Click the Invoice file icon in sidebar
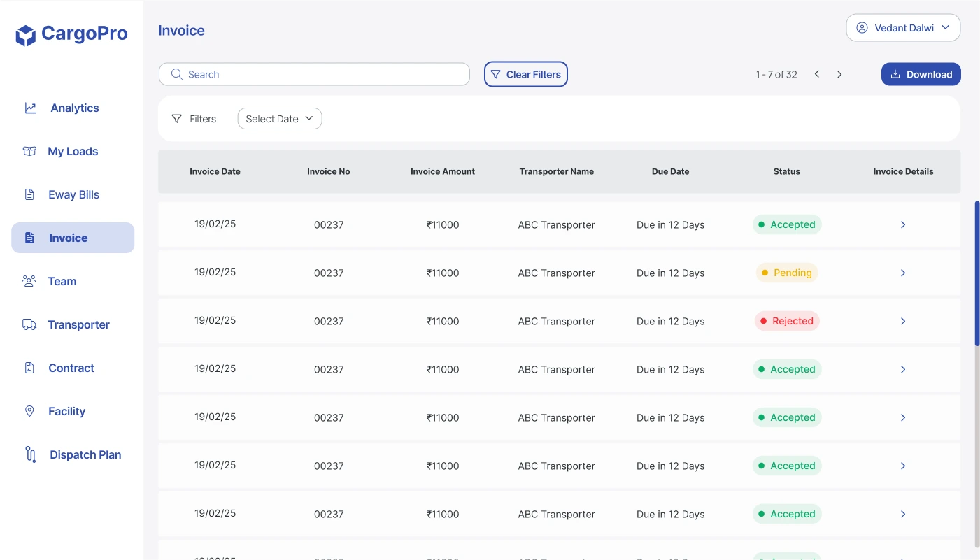Image resolution: width=980 pixels, height=560 pixels. coord(29,238)
